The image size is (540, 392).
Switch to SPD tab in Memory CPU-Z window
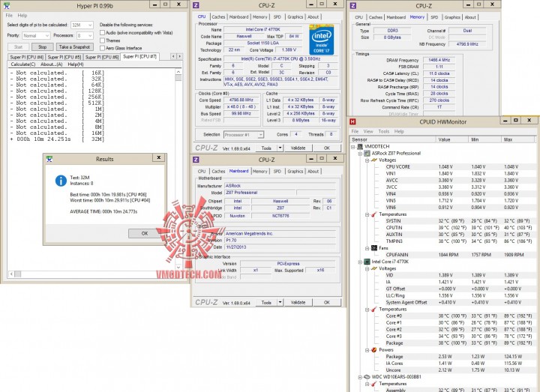click(434, 17)
